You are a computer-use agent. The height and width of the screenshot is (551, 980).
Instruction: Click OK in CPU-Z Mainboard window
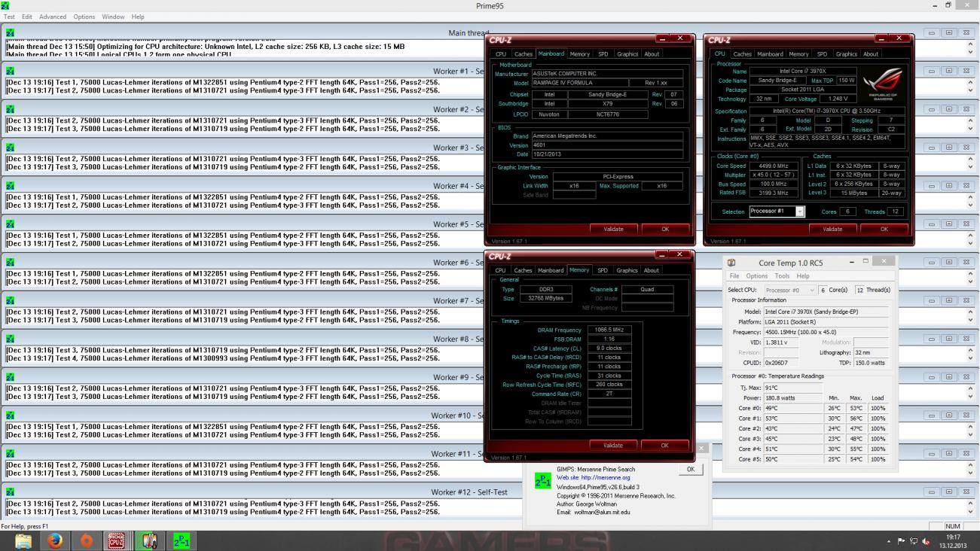click(665, 229)
